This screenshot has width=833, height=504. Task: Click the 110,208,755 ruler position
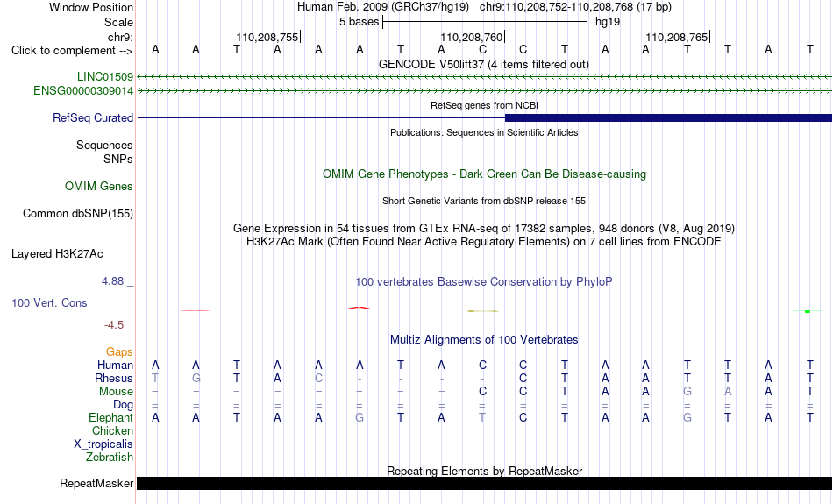click(267, 37)
